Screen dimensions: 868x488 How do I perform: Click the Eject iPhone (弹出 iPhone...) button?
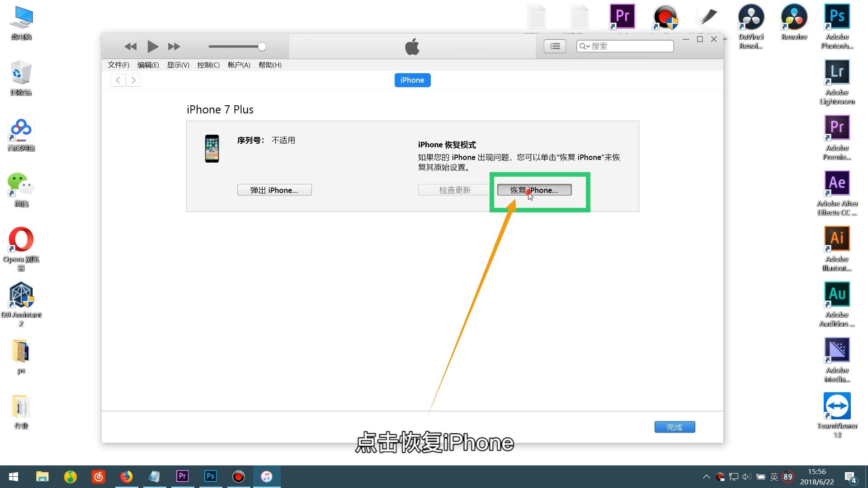click(x=274, y=190)
